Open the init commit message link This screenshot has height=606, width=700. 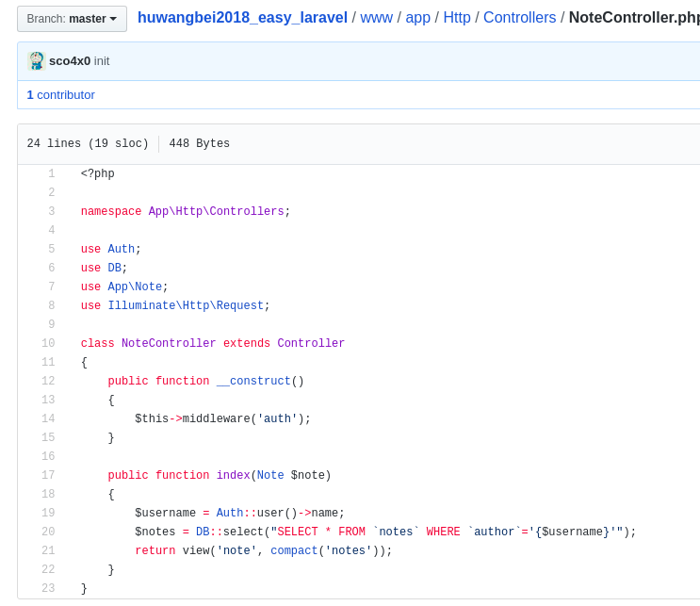pos(102,61)
